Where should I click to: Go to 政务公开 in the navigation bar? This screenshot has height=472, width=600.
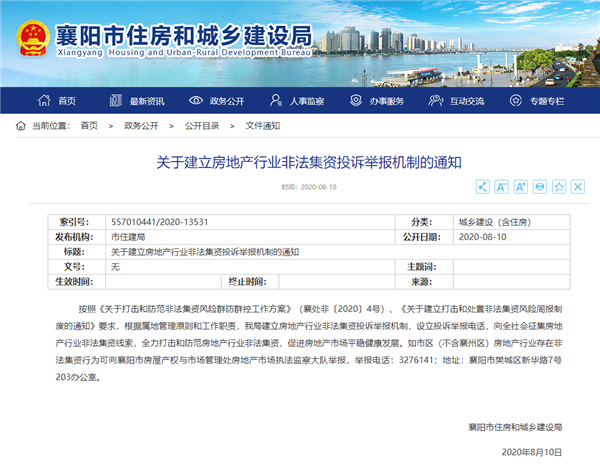point(219,101)
